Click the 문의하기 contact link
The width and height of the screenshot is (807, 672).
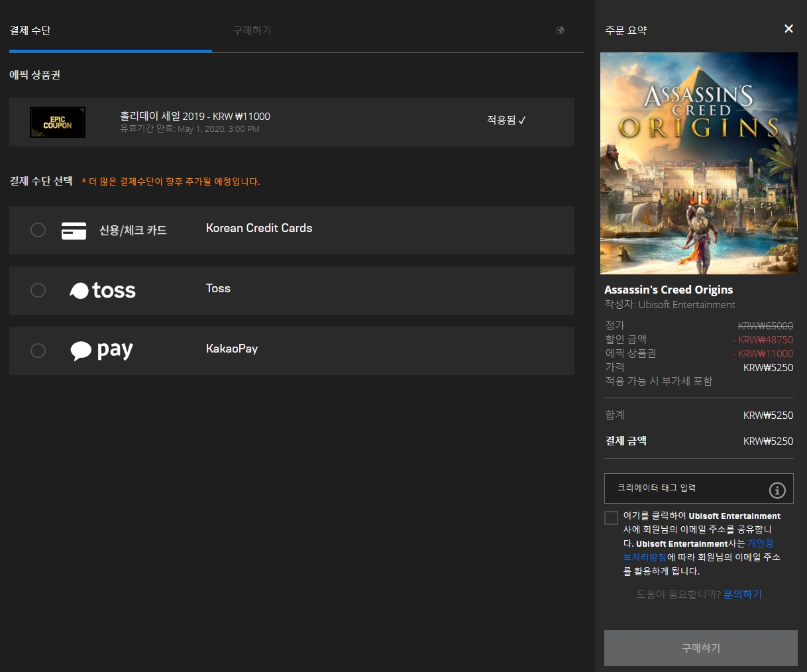pos(743,594)
